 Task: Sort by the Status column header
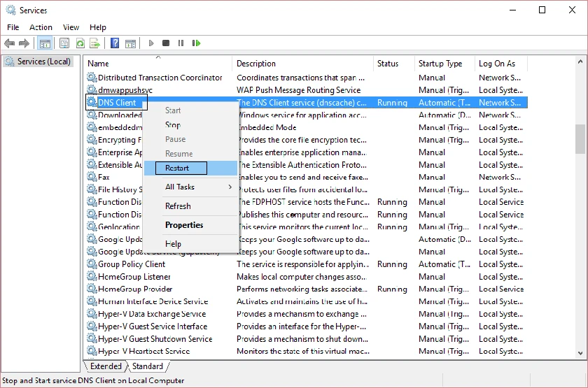coord(394,64)
